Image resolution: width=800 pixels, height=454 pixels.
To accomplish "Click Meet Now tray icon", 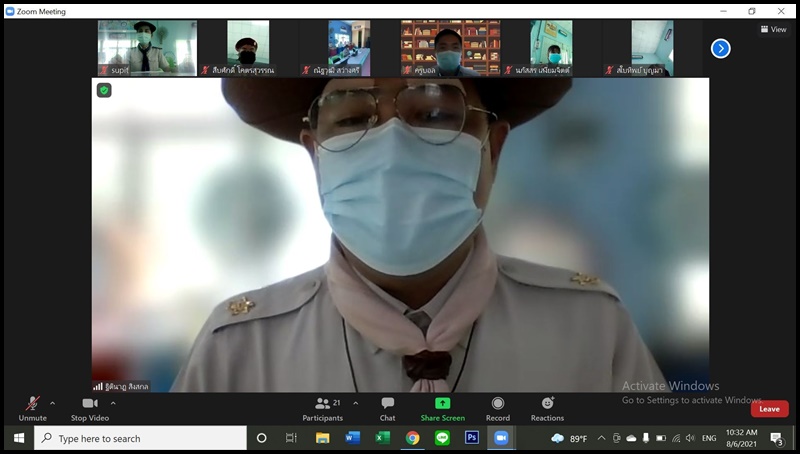I will coord(616,438).
